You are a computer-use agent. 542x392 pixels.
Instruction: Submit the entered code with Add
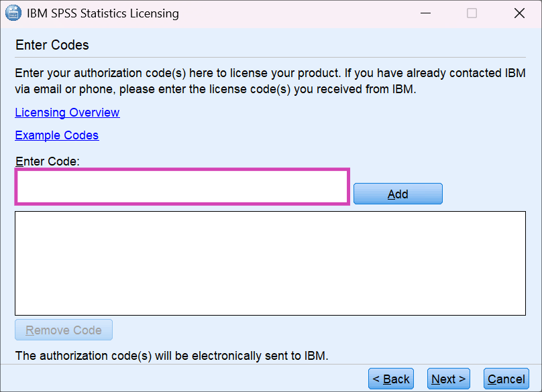pyautogui.click(x=397, y=193)
